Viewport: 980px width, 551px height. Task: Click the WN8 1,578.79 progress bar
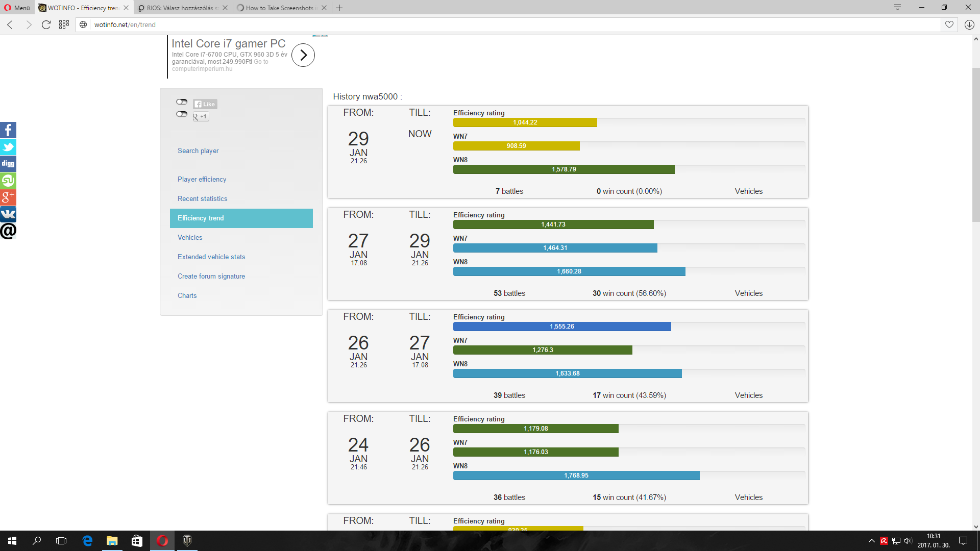click(564, 169)
